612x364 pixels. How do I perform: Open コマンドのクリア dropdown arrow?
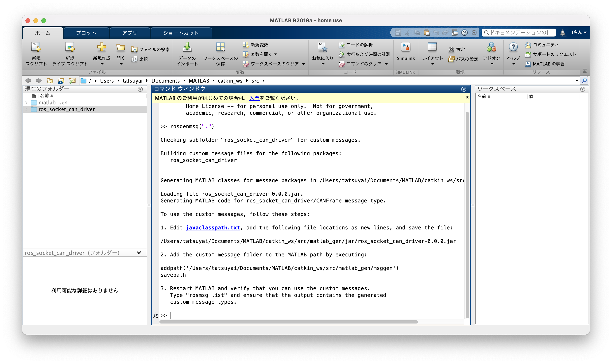386,64
